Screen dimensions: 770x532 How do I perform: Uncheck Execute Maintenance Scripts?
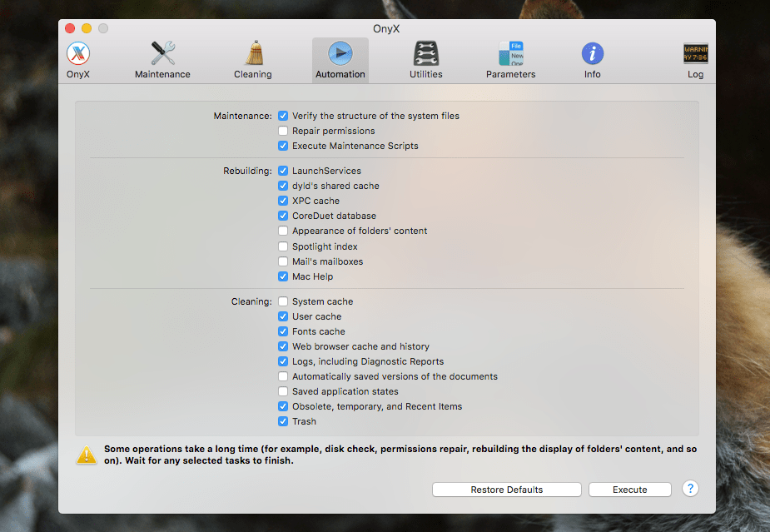[283, 146]
